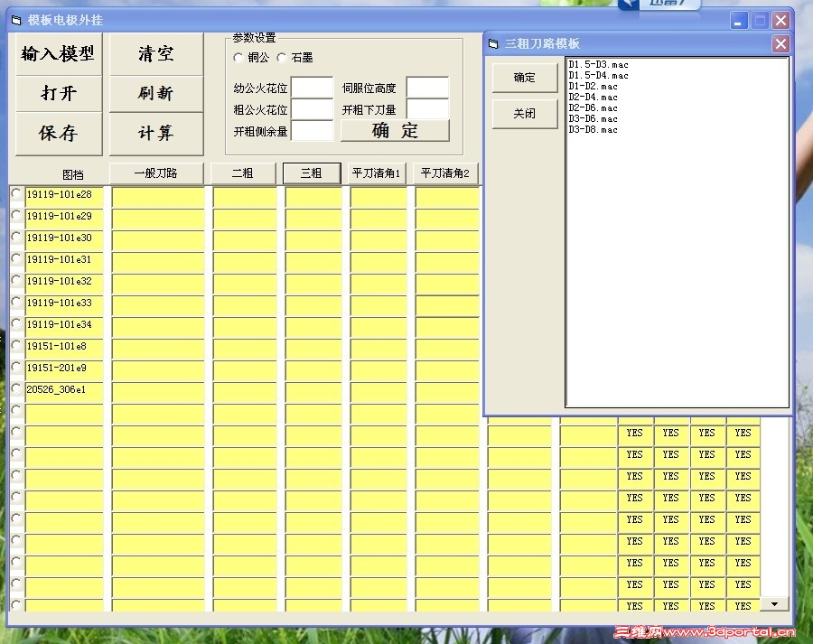Select radio button for row 19119-101e32

coord(16,281)
